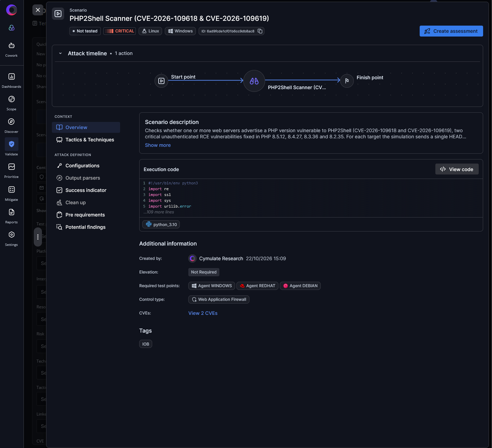The image size is (492, 448).
Task: Click the Agent DEBIAN test point chip
Action: (x=300, y=286)
